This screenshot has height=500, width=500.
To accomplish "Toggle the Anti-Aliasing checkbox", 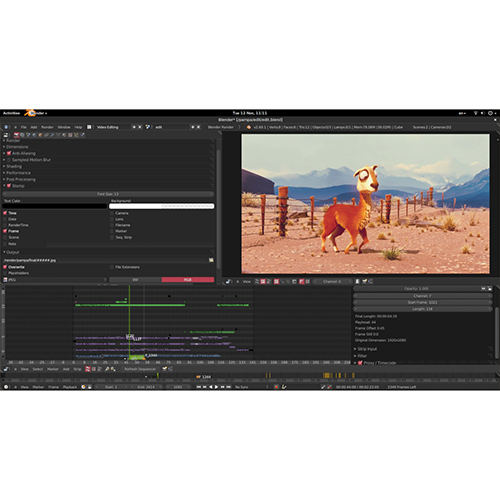I will (x=9, y=153).
